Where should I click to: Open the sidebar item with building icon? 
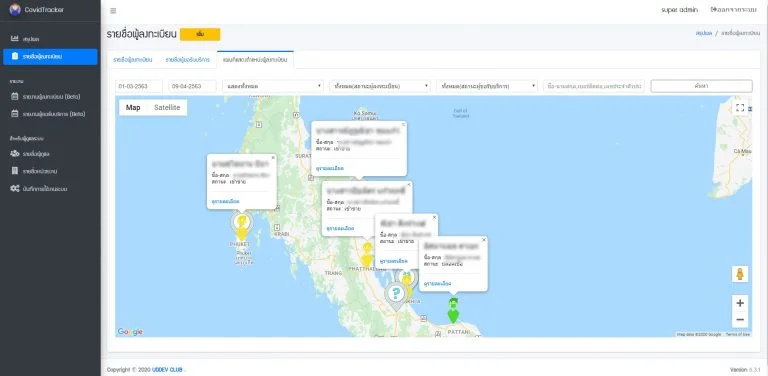[50, 171]
